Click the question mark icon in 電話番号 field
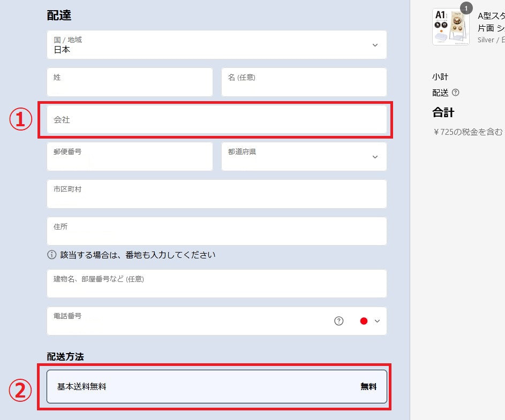Screen dimensions: 505x420 point(338,321)
